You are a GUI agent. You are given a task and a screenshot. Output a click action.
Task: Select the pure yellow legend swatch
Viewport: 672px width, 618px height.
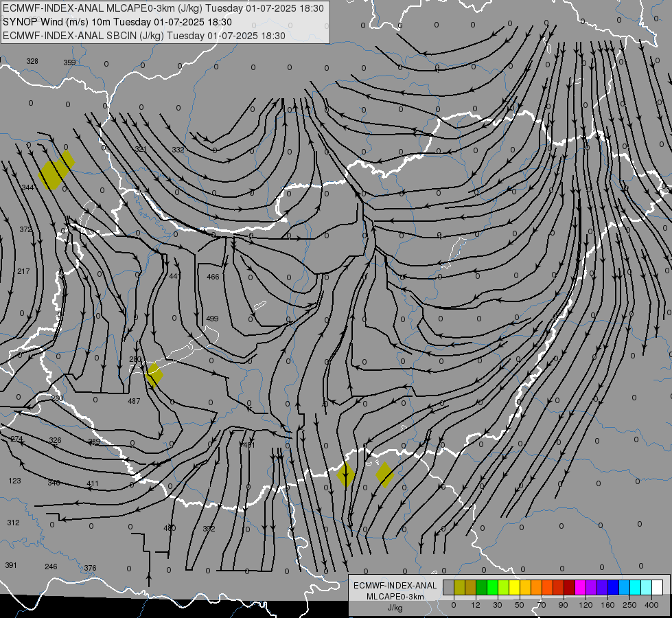click(514, 587)
